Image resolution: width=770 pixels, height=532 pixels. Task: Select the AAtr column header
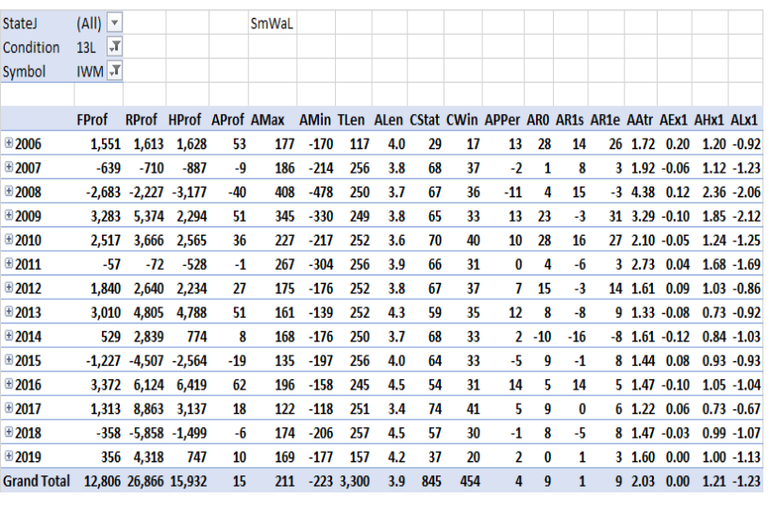point(640,120)
